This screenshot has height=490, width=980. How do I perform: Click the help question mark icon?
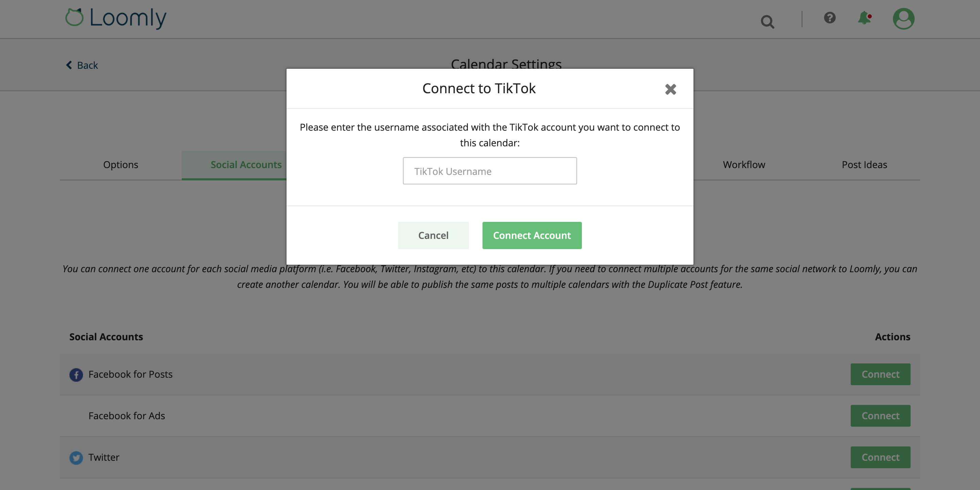point(830,18)
